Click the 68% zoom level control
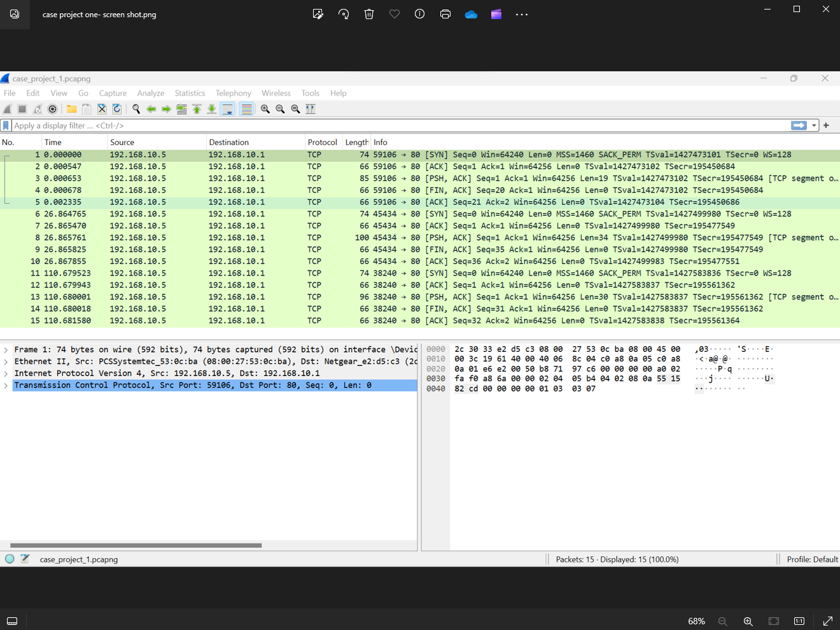The height and width of the screenshot is (630, 840). point(696,621)
